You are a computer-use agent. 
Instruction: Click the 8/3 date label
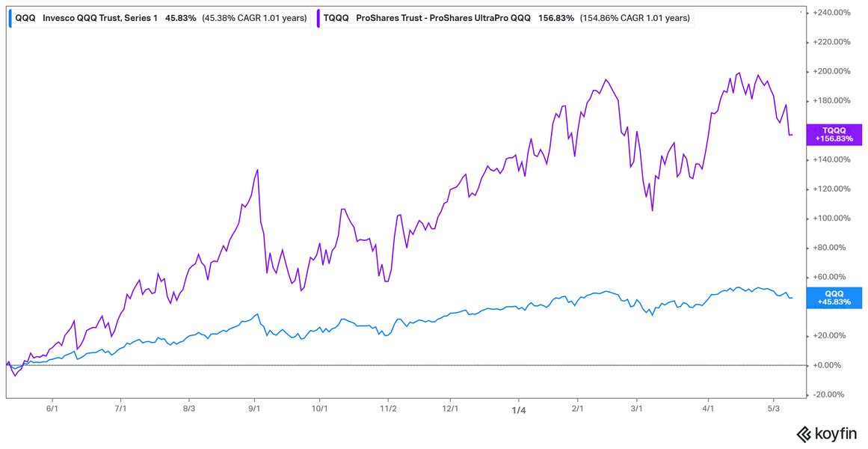pos(190,409)
